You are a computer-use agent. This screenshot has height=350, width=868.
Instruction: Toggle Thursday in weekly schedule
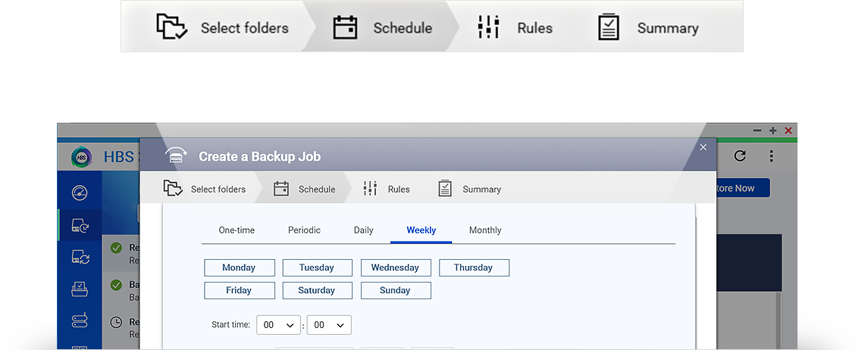(473, 267)
